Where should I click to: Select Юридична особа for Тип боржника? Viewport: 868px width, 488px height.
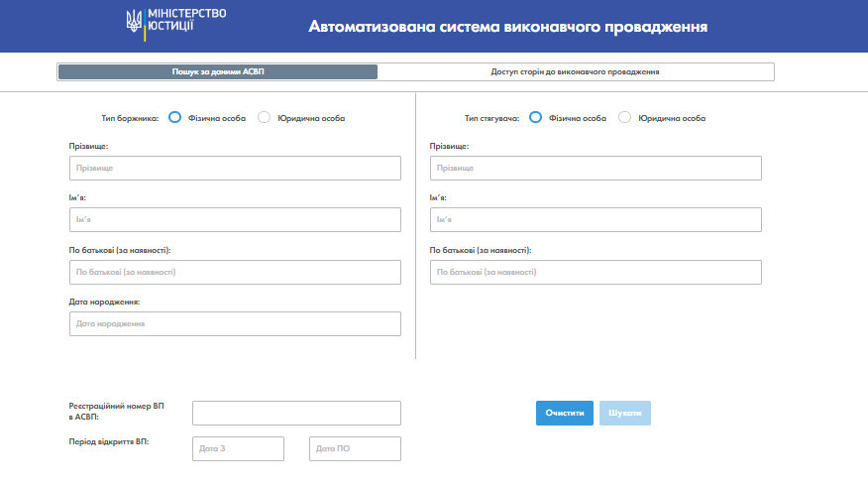pyautogui.click(x=264, y=117)
